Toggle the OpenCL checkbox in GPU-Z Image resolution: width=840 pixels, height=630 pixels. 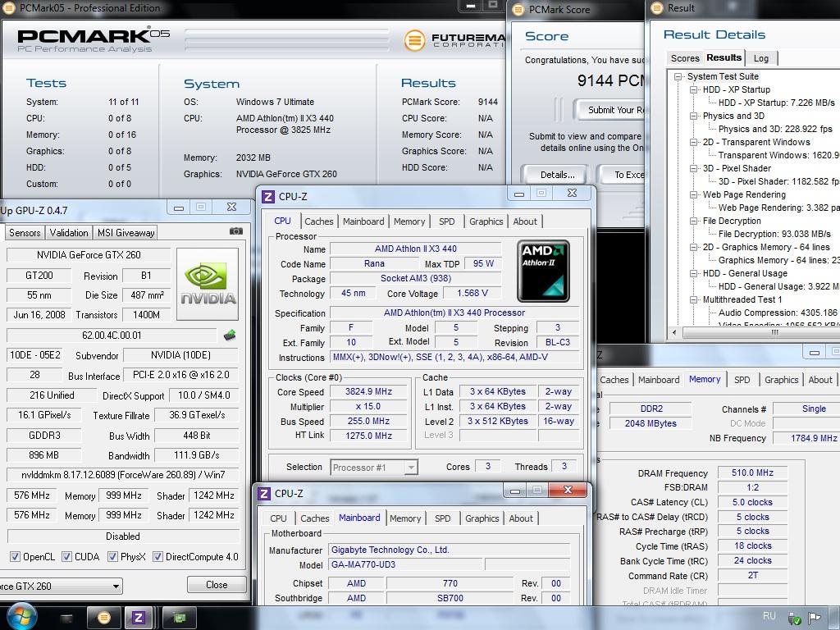coord(15,557)
